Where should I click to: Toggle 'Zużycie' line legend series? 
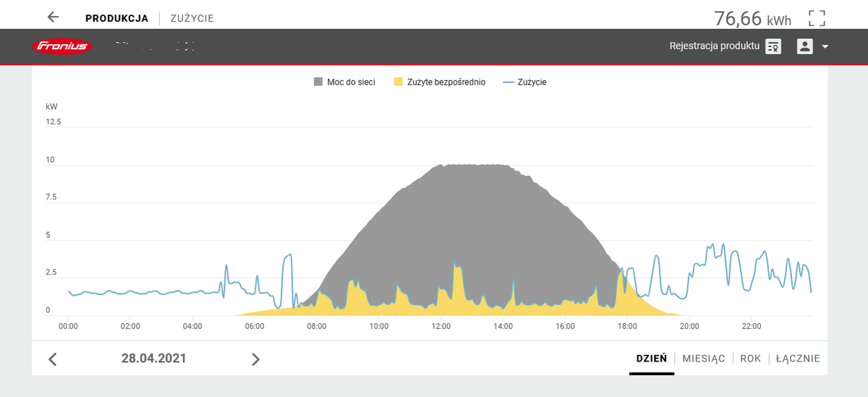coord(524,82)
